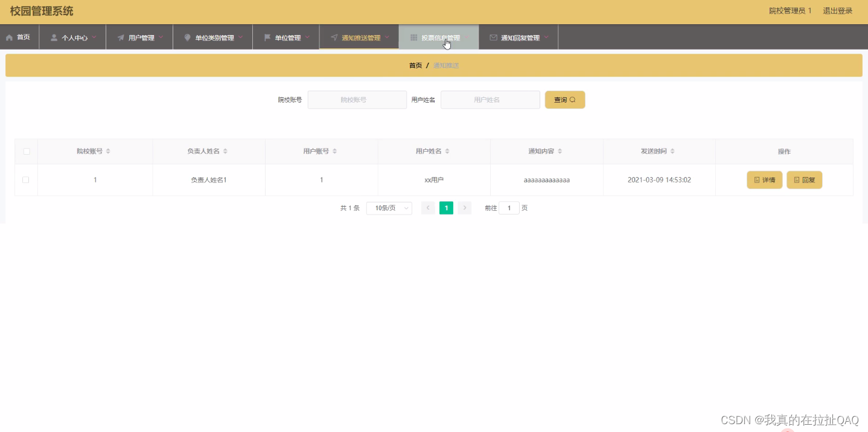Click the send arrow icon for 通知推送管理
Viewport: 868px width, 432px height.
click(334, 37)
